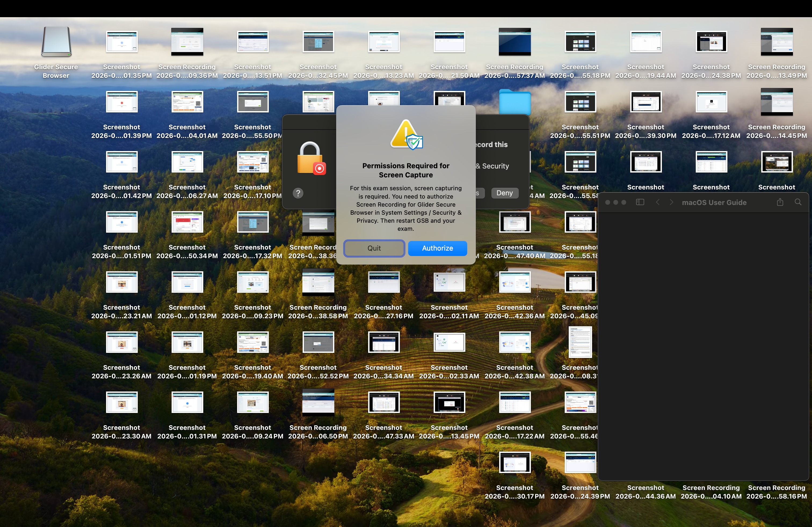
Task: Select Screenshot file ending 17.32 PM
Action: coord(253,222)
